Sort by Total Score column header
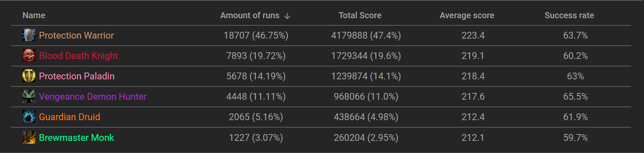Viewport: 644px width, 153px height. pos(360,15)
